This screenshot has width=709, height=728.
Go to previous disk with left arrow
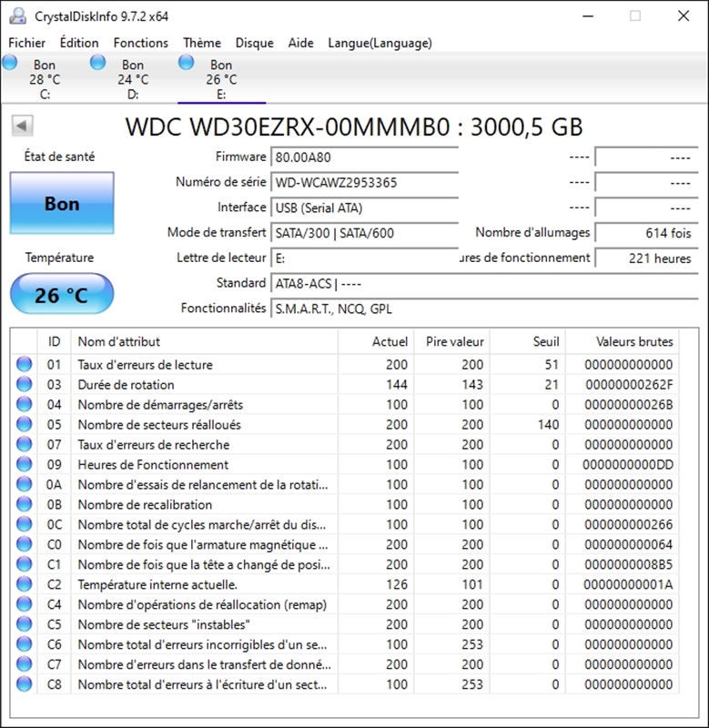coord(23,126)
